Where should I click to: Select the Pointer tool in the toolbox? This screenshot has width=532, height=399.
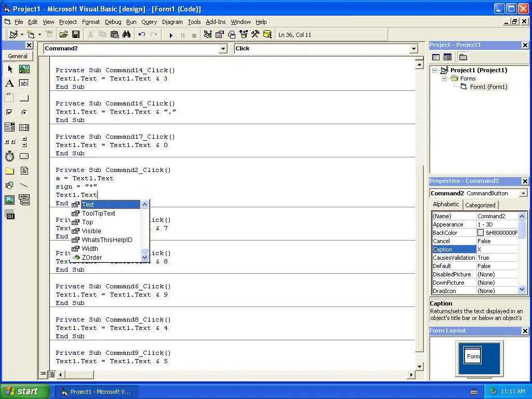10,69
